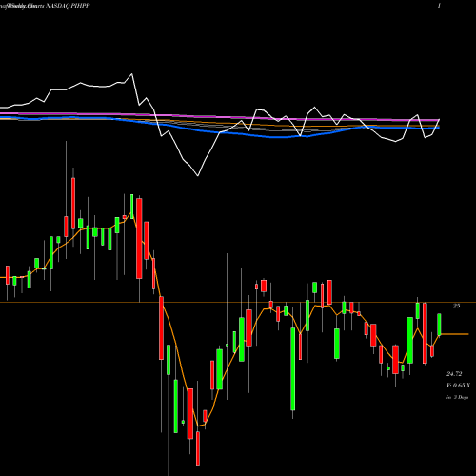Viewport: 476px width, 476px height.
Task: Click the last green candlestick on right
Action: (x=439, y=325)
